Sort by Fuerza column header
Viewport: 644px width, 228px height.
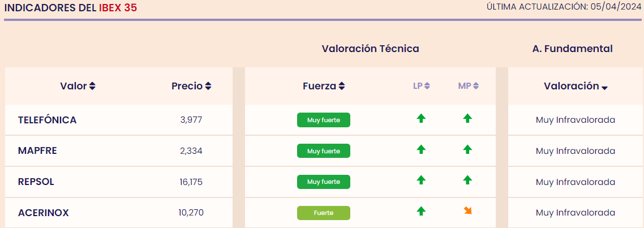click(x=324, y=86)
